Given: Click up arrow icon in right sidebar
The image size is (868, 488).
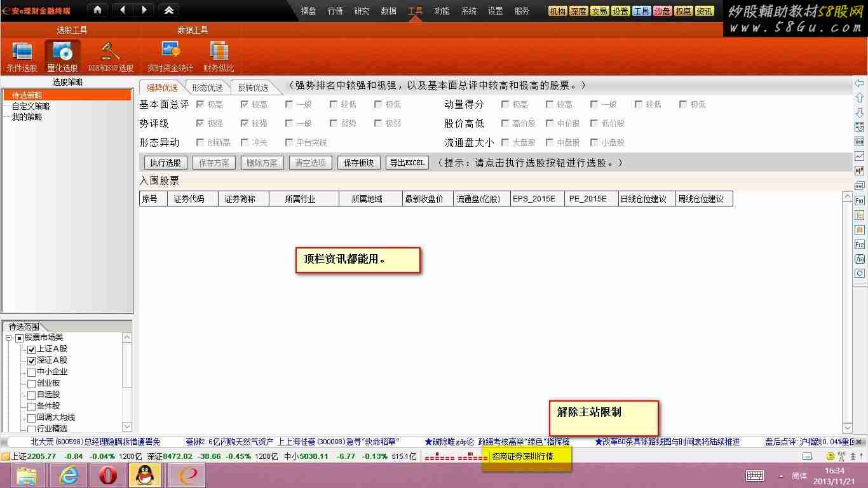Looking at the screenshot, I should tap(859, 98).
